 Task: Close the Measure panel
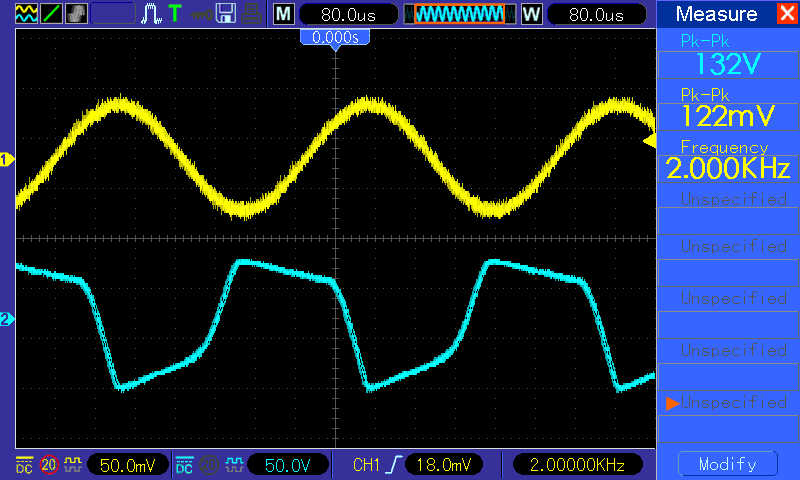[x=786, y=14]
